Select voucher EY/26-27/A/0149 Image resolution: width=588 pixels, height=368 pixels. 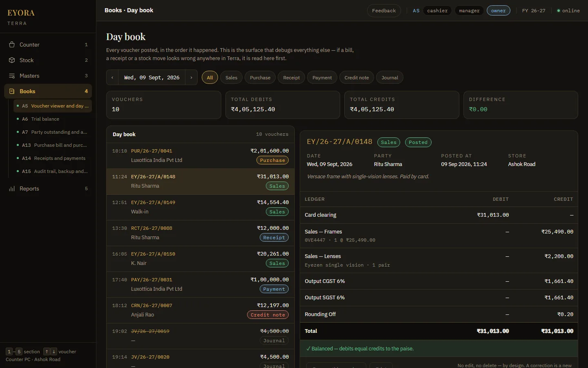coord(200,207)
